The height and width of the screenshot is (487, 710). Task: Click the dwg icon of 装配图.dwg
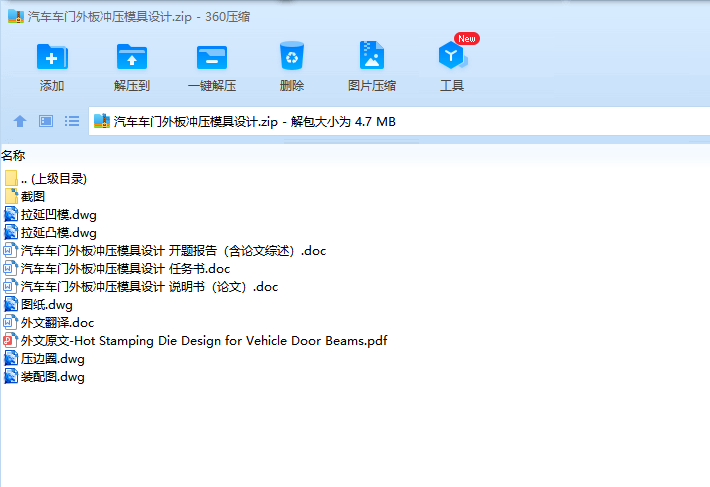[x=11, y=377]
